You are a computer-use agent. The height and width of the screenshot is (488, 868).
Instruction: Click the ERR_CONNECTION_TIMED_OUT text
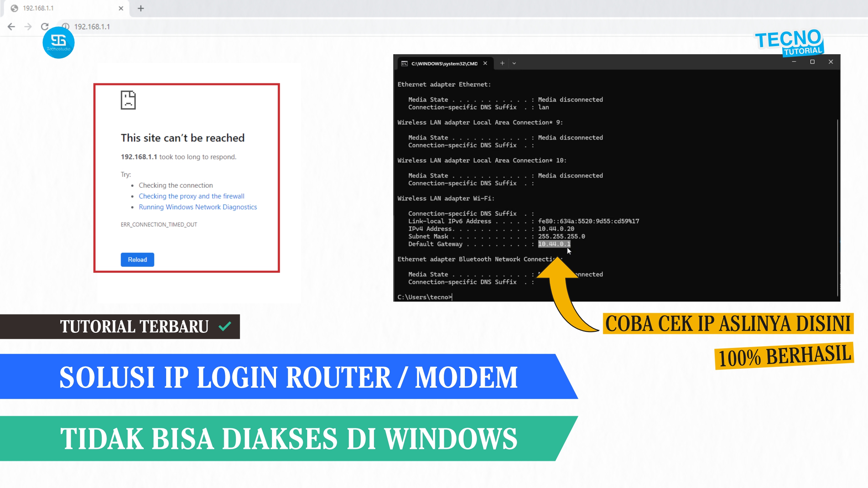159,224
